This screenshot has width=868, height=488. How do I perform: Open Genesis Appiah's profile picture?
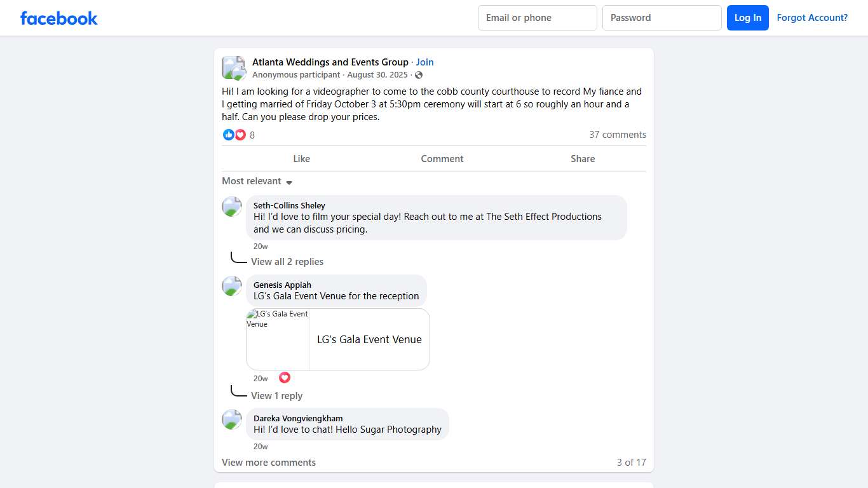pos(232,286)
